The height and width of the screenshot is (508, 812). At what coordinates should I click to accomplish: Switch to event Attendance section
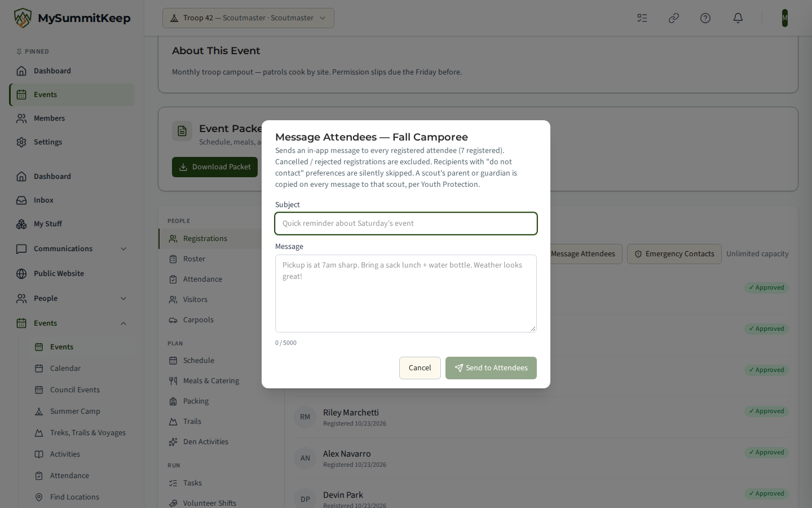point(221,279)
